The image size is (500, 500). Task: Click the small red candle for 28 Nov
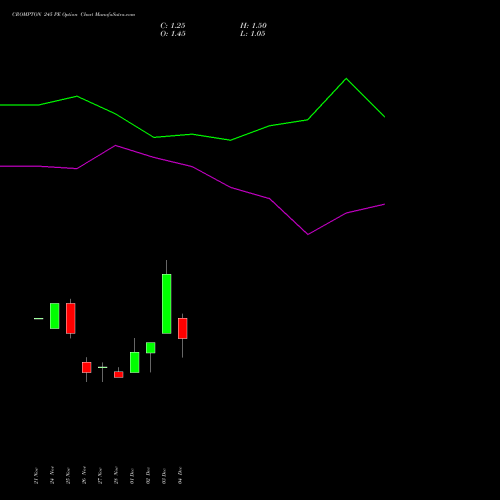coord(119,374)
